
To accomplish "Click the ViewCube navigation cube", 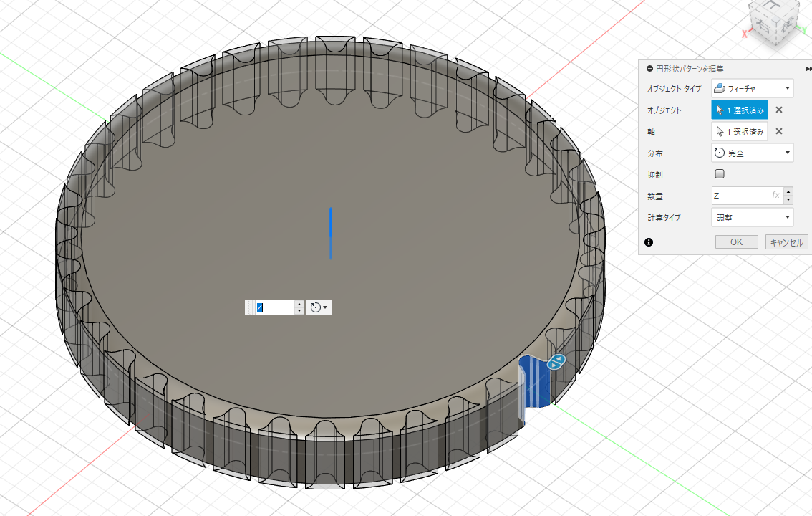I will pos(777,23).
